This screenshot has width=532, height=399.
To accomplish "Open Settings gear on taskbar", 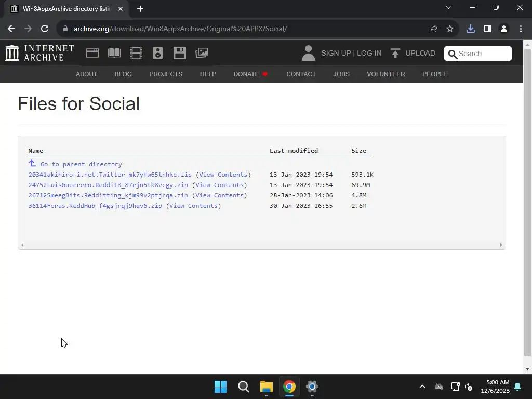I will tap(312, 387).
